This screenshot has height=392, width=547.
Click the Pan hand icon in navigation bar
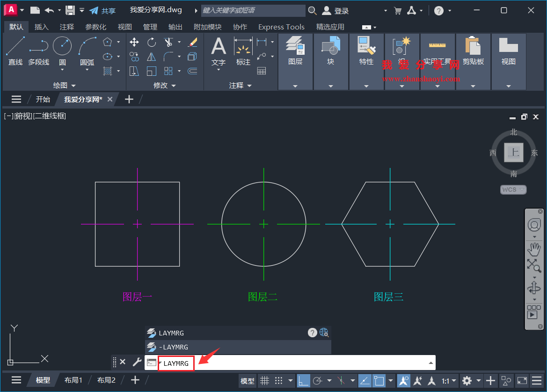coord(534,249)
